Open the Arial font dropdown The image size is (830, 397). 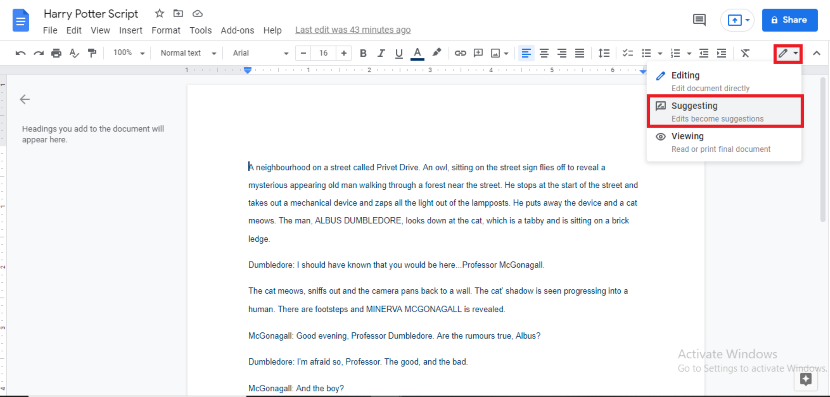(x=260, y=53)
